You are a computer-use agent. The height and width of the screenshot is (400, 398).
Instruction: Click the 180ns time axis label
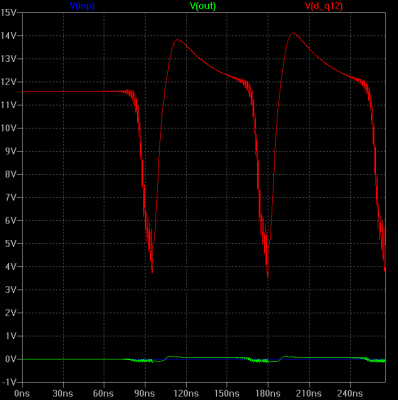268,393
